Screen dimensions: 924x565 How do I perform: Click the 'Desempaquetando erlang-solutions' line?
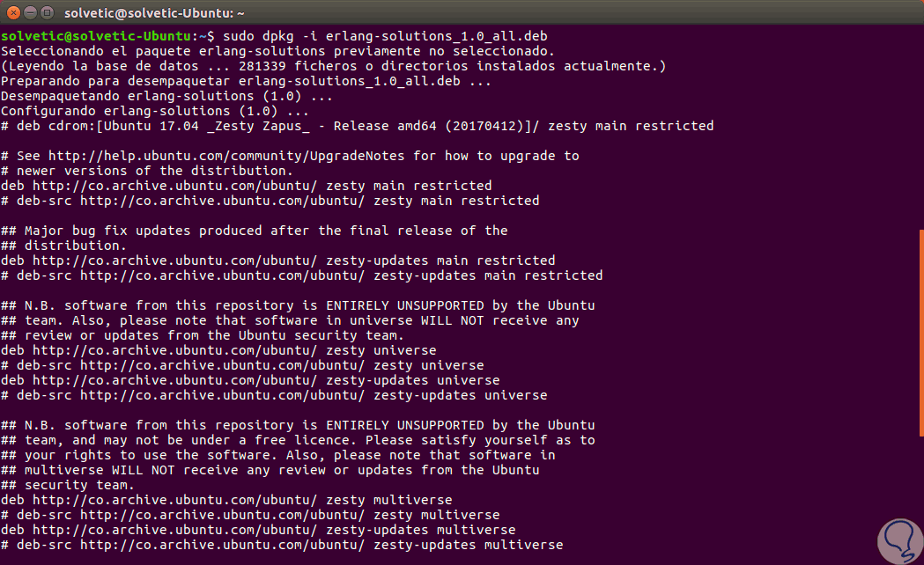166,96
